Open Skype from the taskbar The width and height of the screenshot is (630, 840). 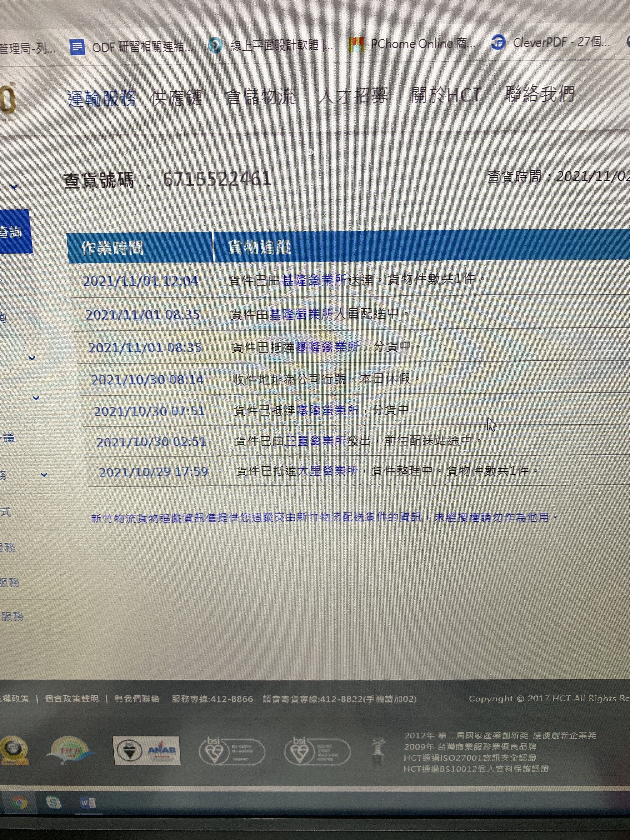tap(53, 802)
